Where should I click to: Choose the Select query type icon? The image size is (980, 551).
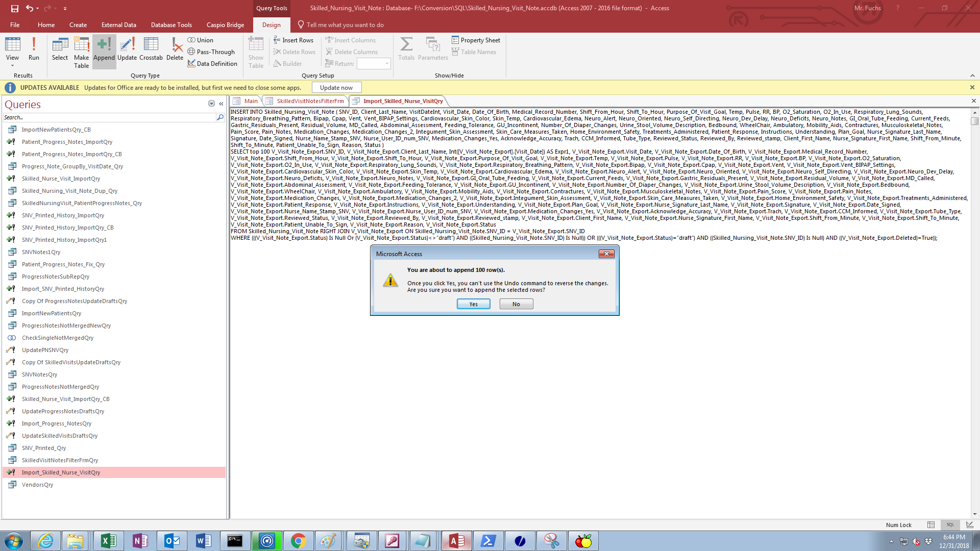(60, 49)
